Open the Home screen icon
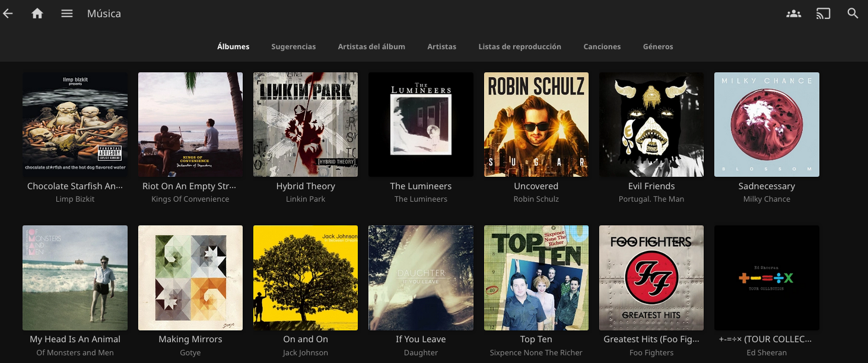Image resolution: width=868 pixels, height=363 pixels. click(x=37, y=13)
